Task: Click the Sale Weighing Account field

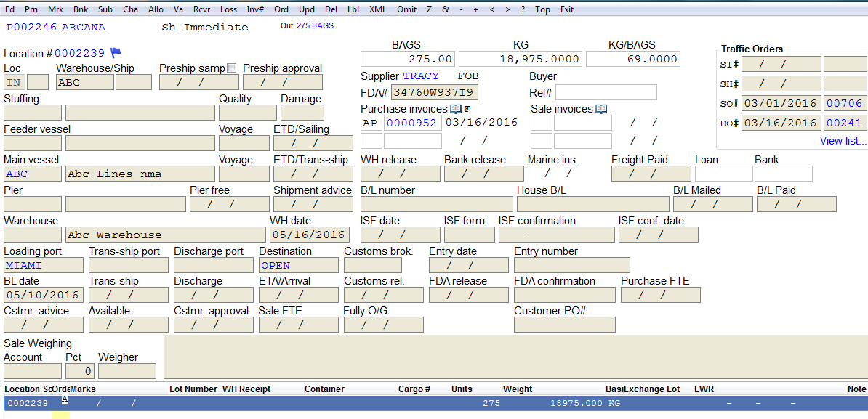Action: (x=33, y=371)
